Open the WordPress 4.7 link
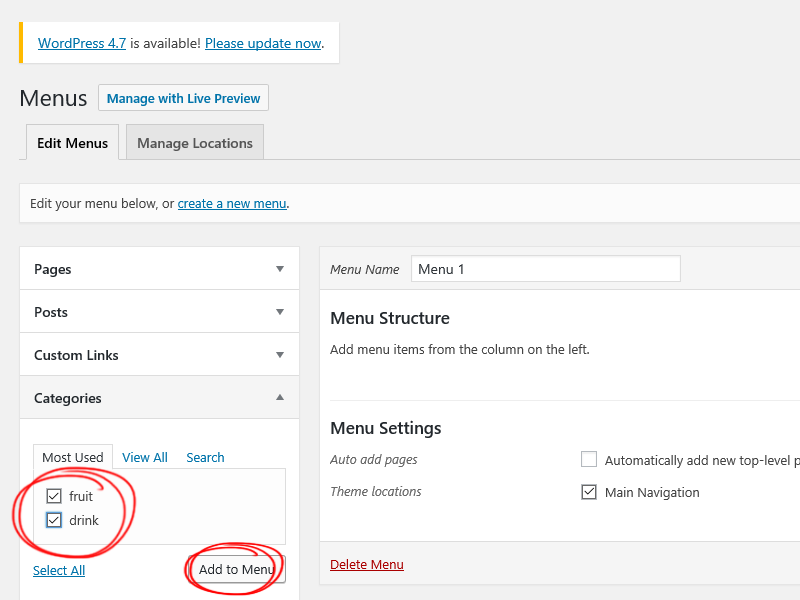 coord(82,43)
